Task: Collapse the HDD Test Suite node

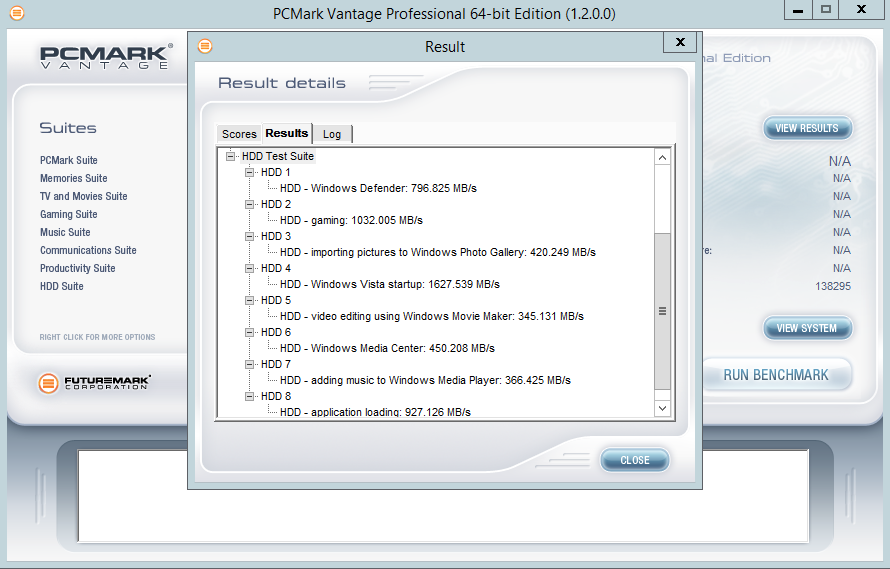Action: [x=230, y=156]
